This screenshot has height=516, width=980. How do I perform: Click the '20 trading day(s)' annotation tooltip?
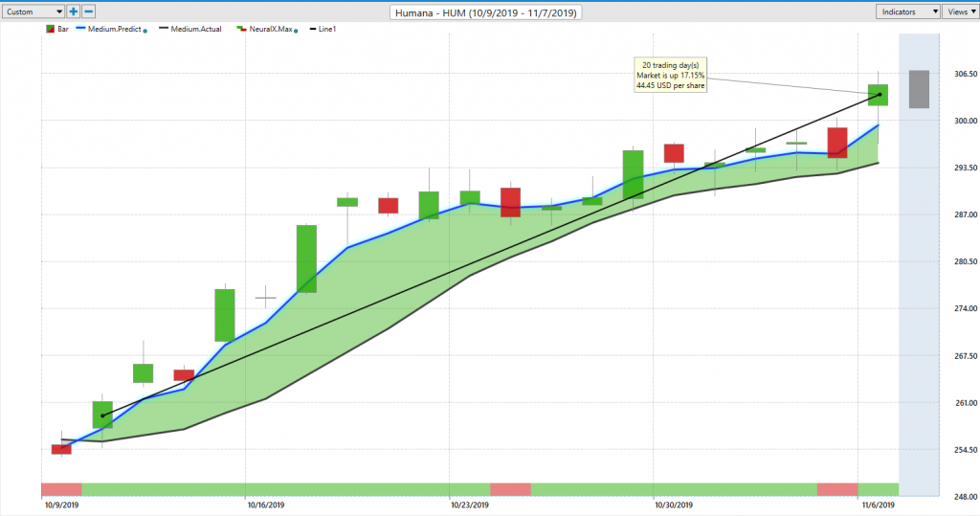click(x=670, y=75)
